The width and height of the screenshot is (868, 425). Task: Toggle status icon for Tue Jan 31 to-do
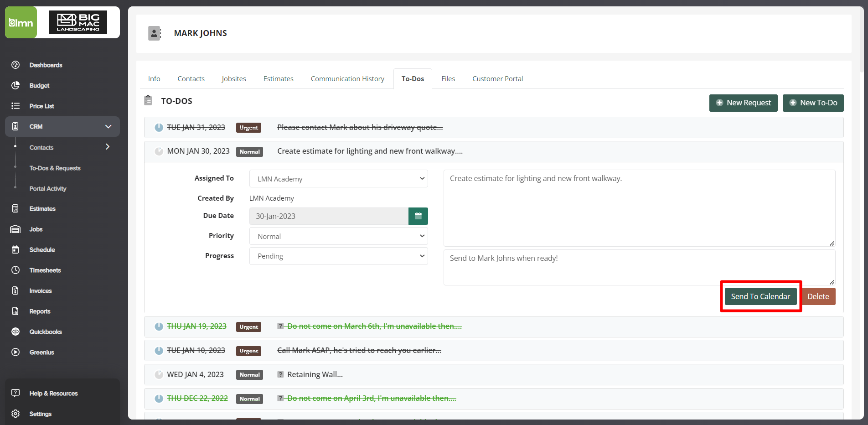click(x=159, y=128)
